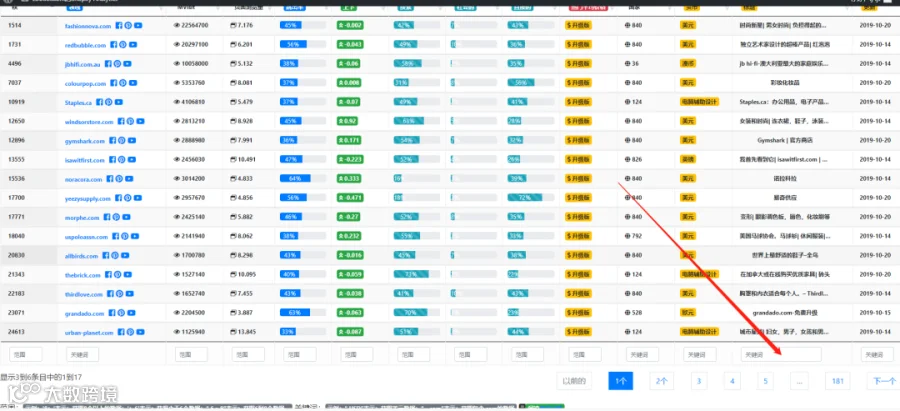This screenshot has width=900, height=411.
Task: Open Pinterest icon for colourpop.com
Action: coord(122,83)
